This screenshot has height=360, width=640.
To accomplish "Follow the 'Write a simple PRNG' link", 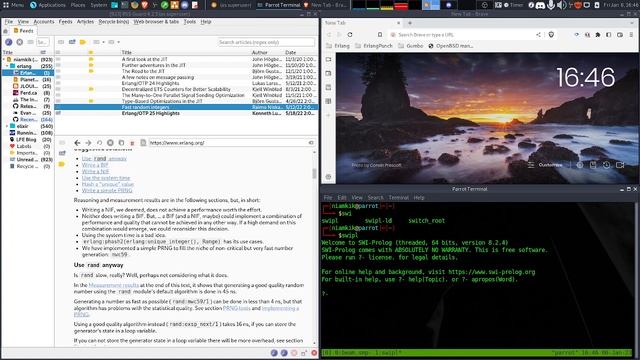I will [x=107, y=191].
